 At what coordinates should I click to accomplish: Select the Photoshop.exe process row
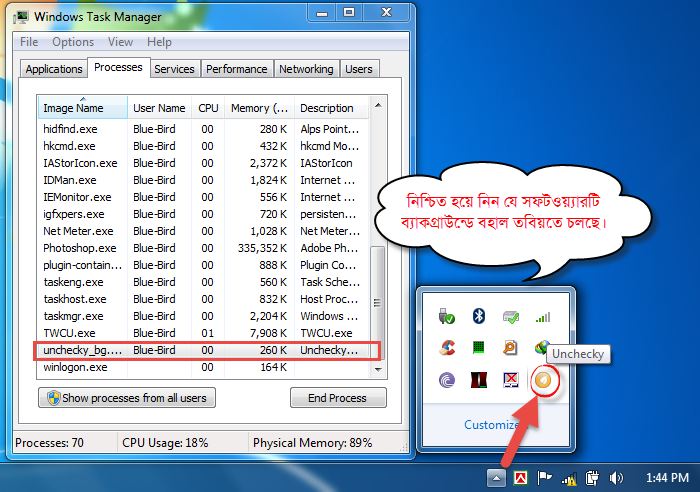[x=204, y=248]
